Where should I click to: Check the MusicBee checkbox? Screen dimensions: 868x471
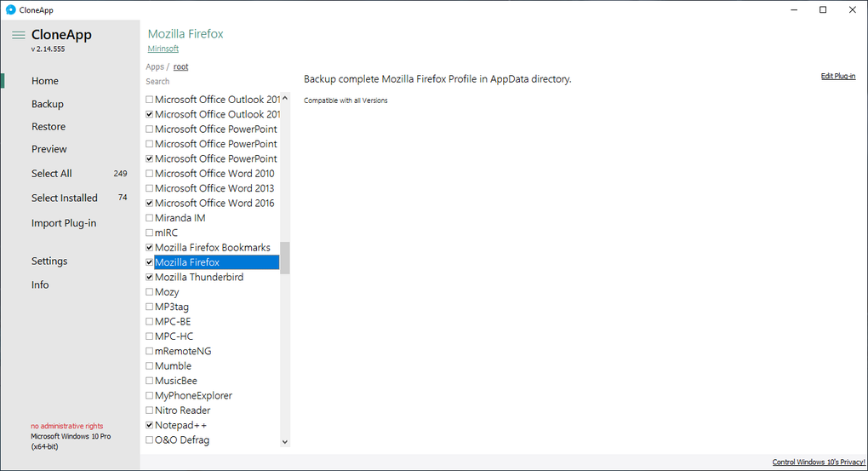(x=150, y=381)
